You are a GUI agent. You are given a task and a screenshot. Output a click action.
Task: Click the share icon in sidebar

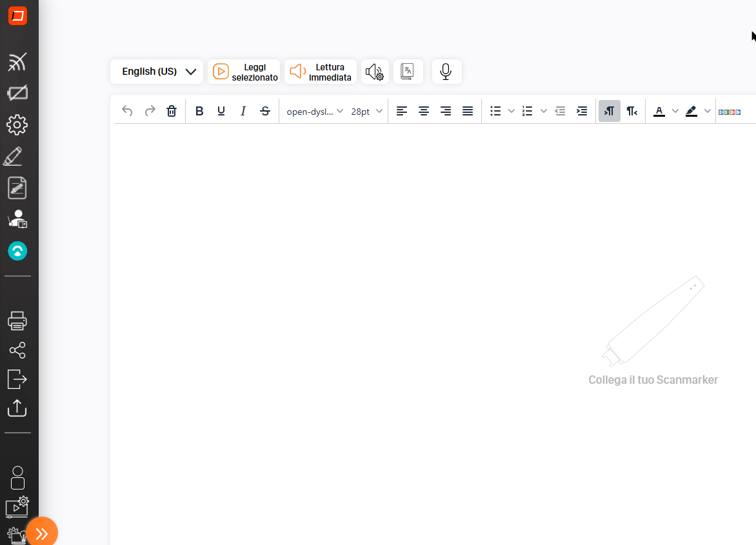[x=17, y=350]
